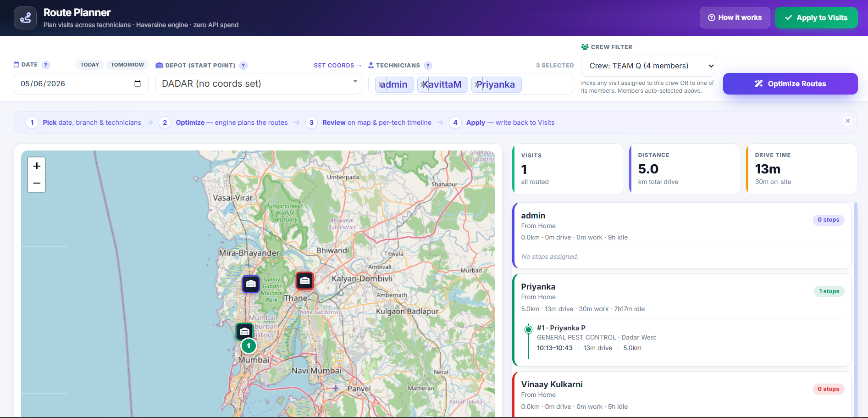Open Set Coords link
The height and width of the screenshot is (418, 868).
(x=337, y=66)
